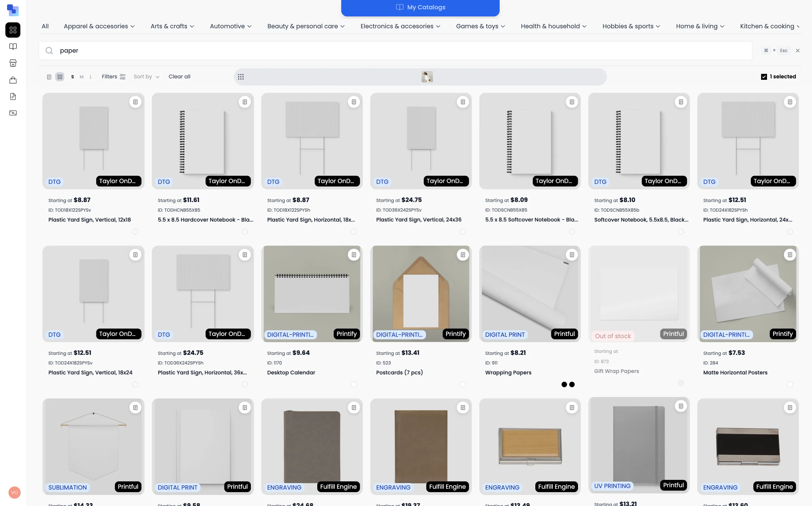Open details icon on Postcards (7 pcs) card

click(x=463, y=255)
